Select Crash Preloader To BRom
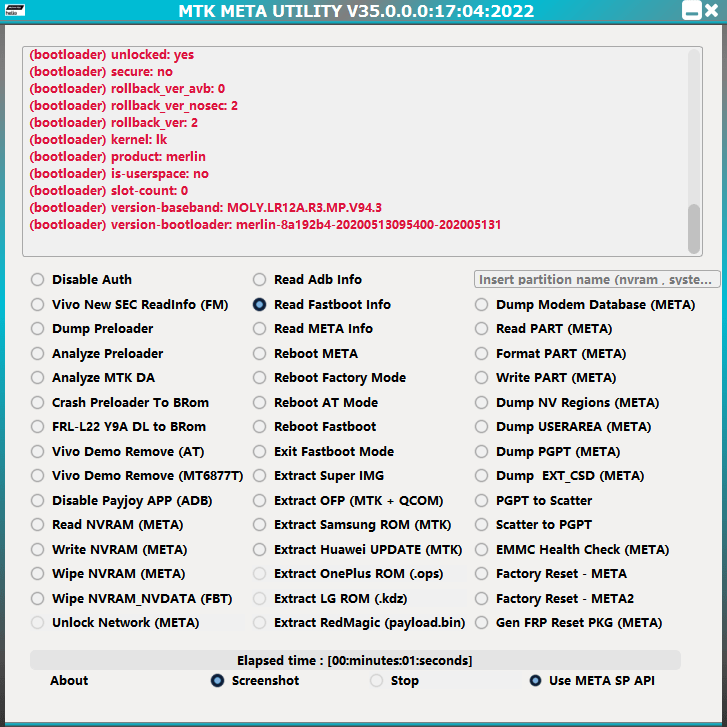The width and height of the screenshot is (727, 727). coord(38,403)
